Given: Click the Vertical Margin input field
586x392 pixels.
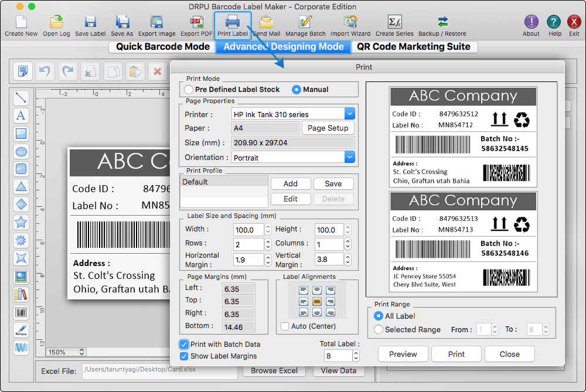Looking at the screenshot, I should [329, 259].
